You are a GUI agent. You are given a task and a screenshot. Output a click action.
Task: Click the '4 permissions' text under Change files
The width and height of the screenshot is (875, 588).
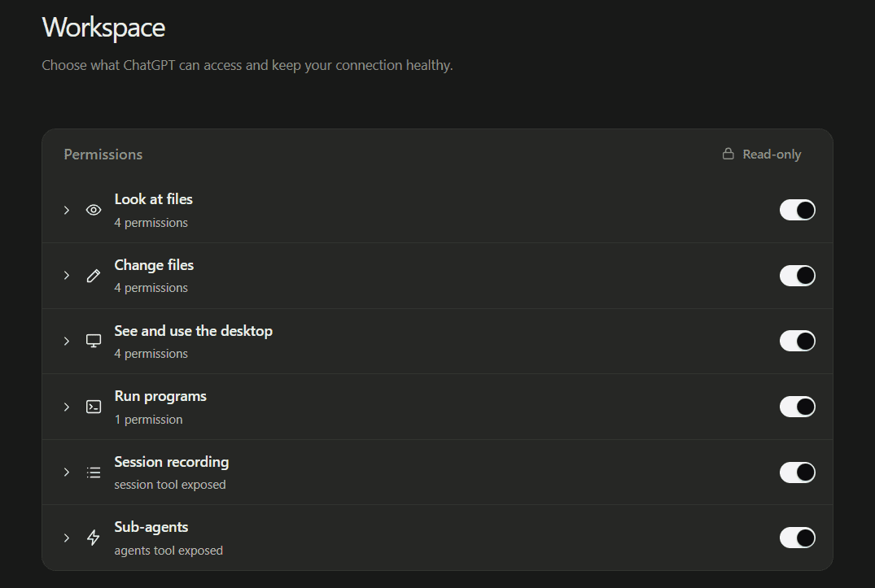click(151, 288)
